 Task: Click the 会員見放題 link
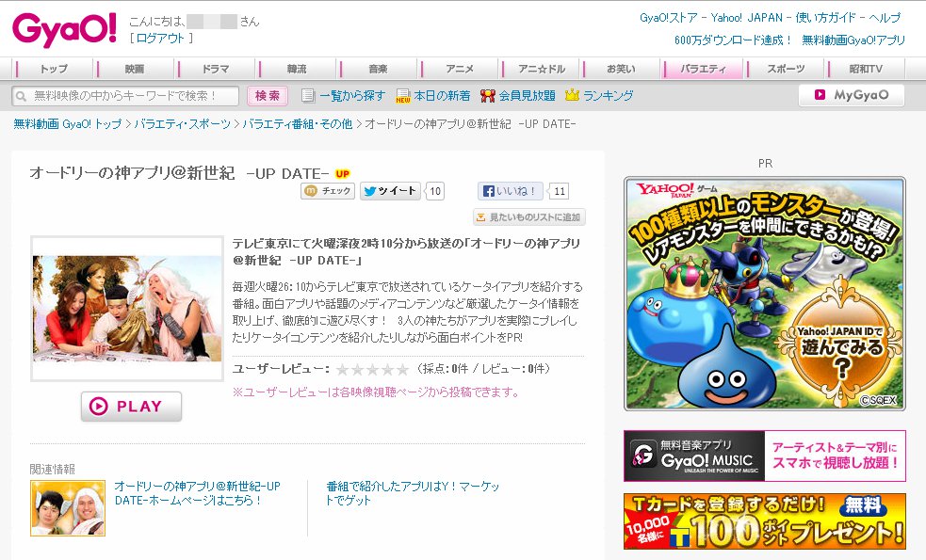click(528, 96)
